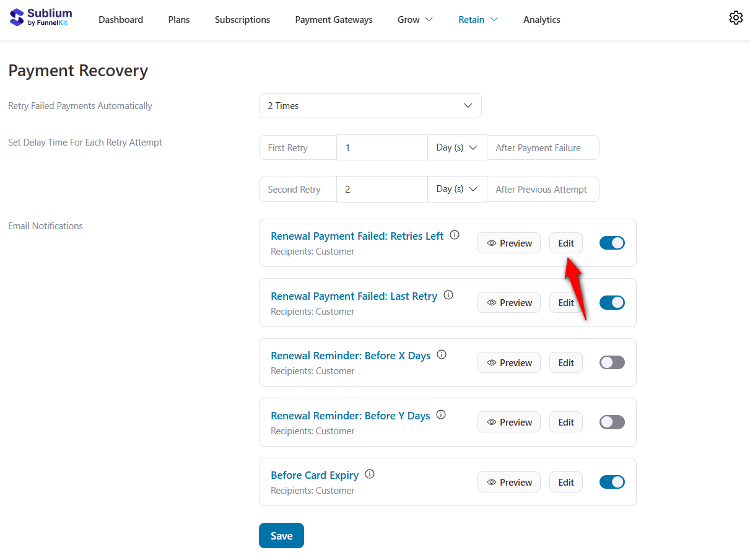Click the info icon beside Renewal Reminder: Before Y Days
The width and height of the screenshot is (750, 560).
tap(440, 414)
